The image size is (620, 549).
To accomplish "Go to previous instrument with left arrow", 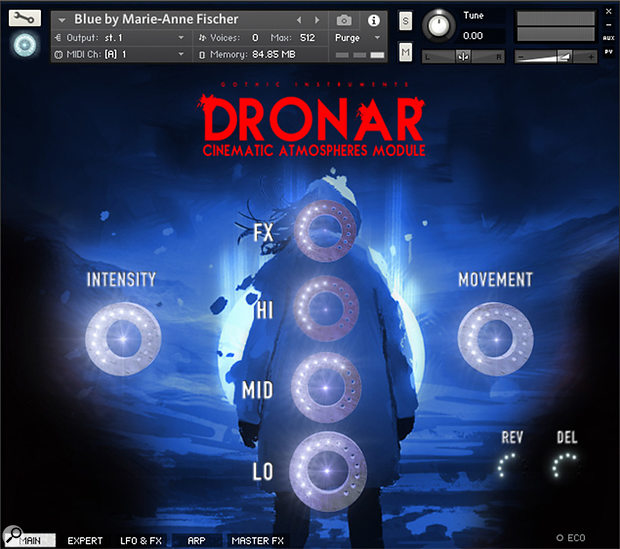I will click(299, 20).
